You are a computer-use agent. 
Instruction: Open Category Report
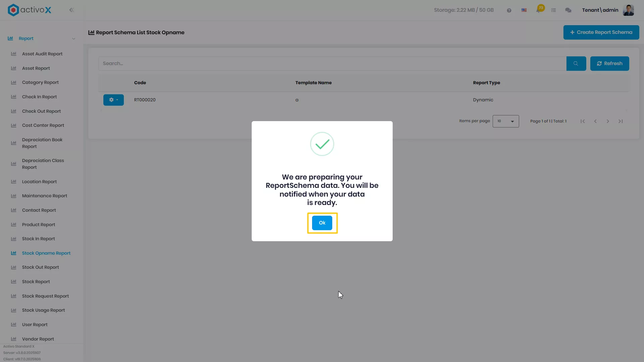tap(40, 83)
